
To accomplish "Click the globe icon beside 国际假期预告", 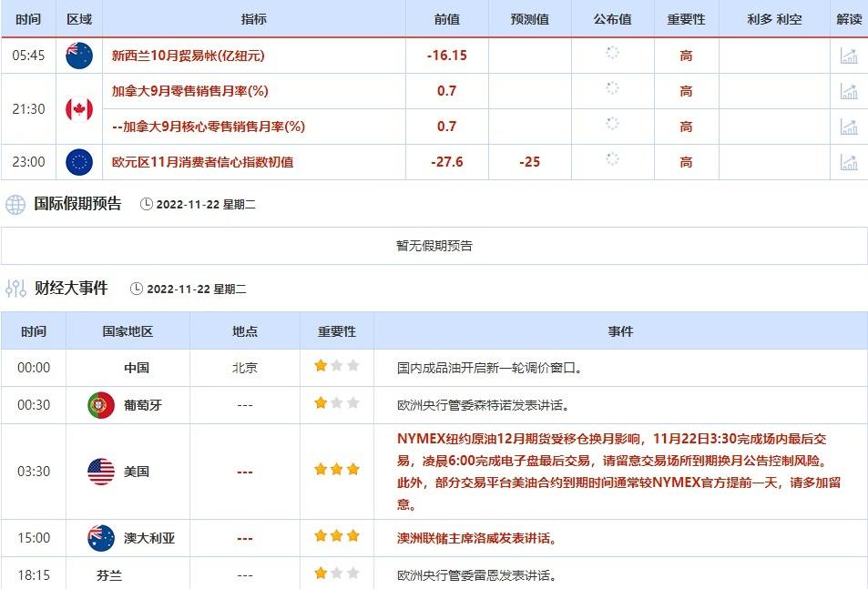I will [15, 205].
